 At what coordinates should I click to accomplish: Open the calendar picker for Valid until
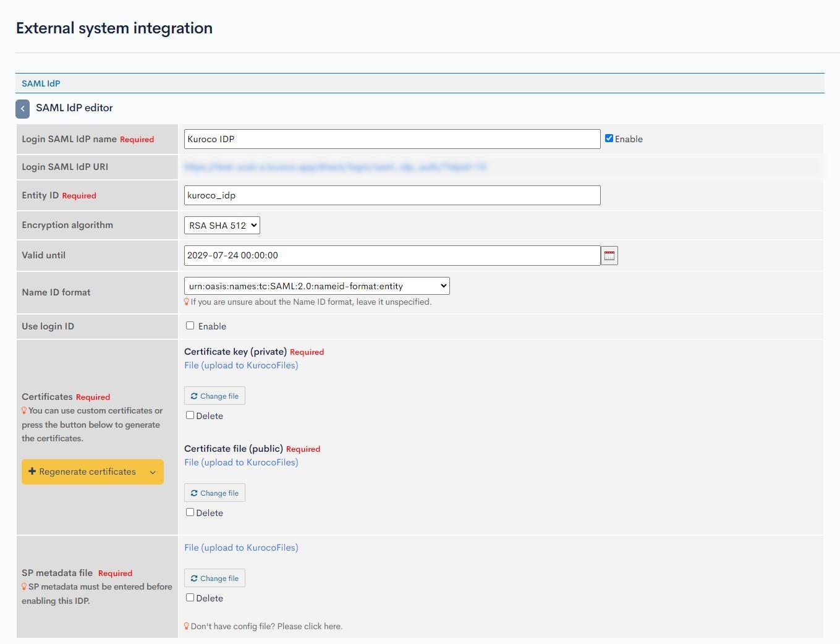click(609, 256)
